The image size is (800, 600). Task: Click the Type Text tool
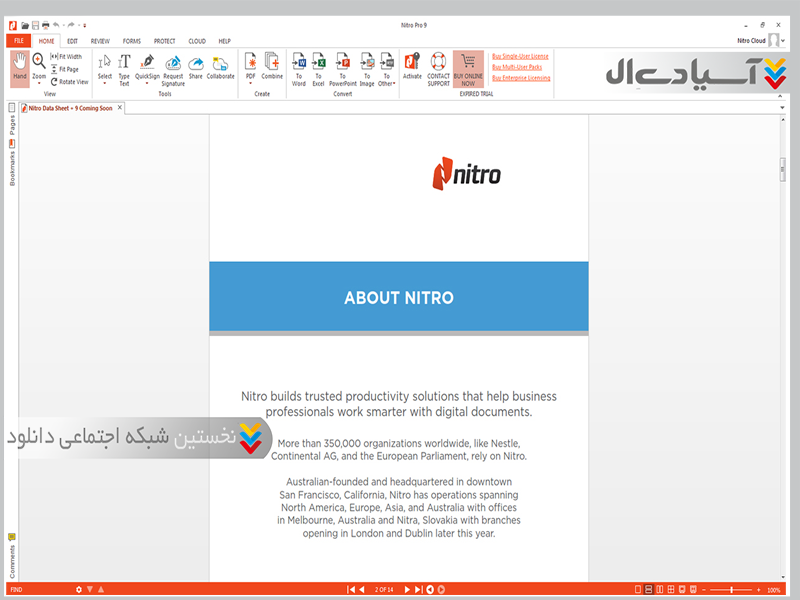pyautogui.click(x=124, y=68)
